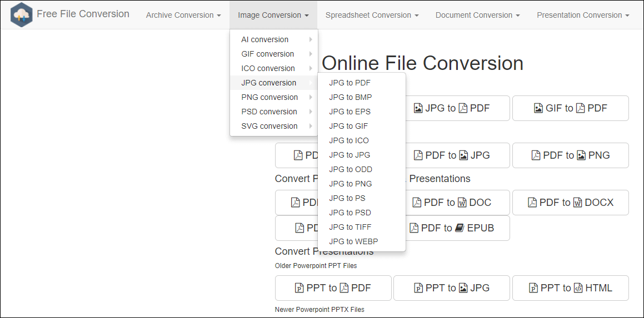This screenshot has width=644, height=318.
Task: Choose JPG to WEBP in submenu
Action: click(x=361, y=241)
